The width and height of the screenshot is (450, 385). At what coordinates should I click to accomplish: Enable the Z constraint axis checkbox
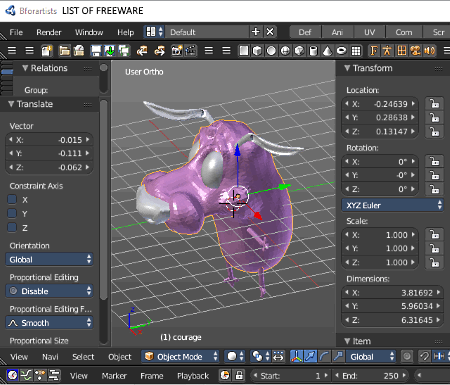click(x=12, y=228)
